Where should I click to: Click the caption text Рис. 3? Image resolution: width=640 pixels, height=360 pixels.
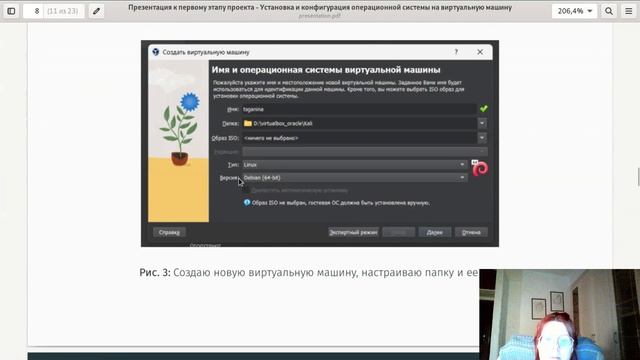(x=155, y=273)
